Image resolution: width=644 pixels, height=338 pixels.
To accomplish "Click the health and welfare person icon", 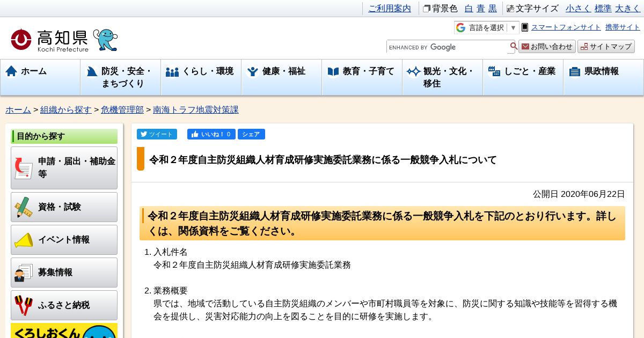I will (x=253, y=71).
